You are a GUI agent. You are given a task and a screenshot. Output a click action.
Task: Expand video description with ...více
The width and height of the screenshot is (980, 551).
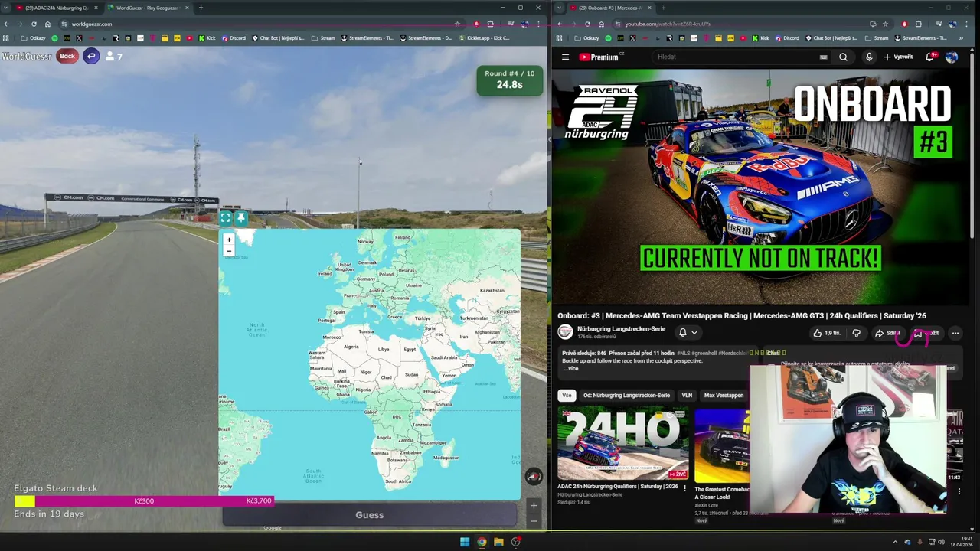point(571,369)
